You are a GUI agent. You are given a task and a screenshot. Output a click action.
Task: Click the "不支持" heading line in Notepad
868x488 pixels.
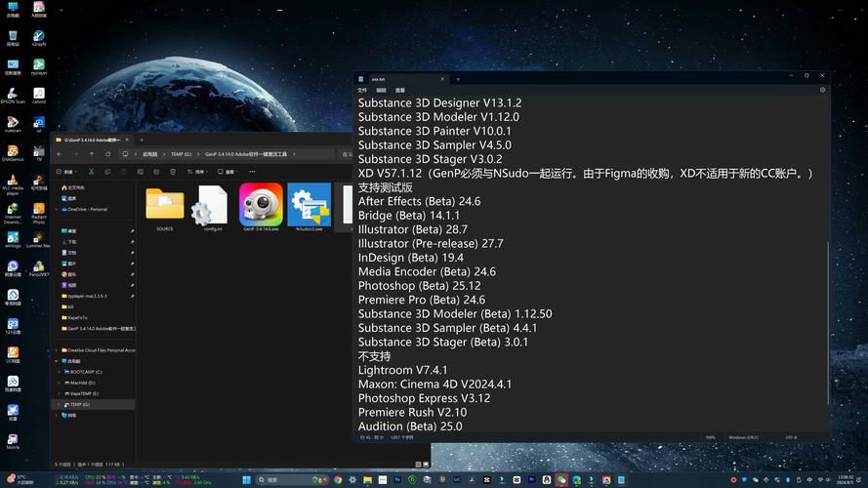[x=374, y=356]
